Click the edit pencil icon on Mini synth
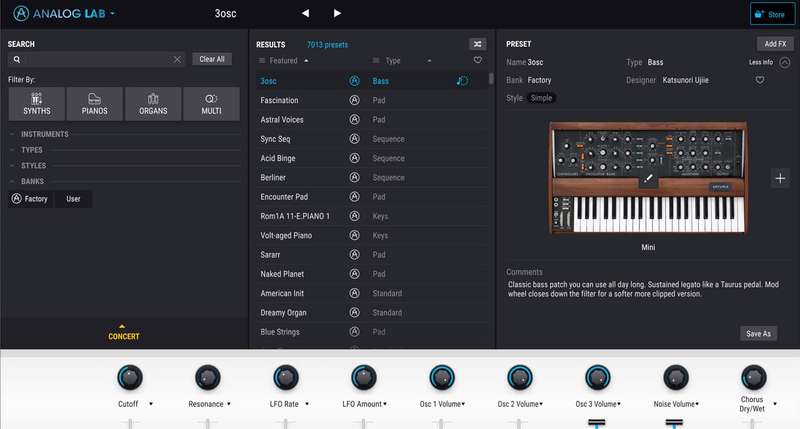Viewport: 800px width, 429px height. [647, 179]
